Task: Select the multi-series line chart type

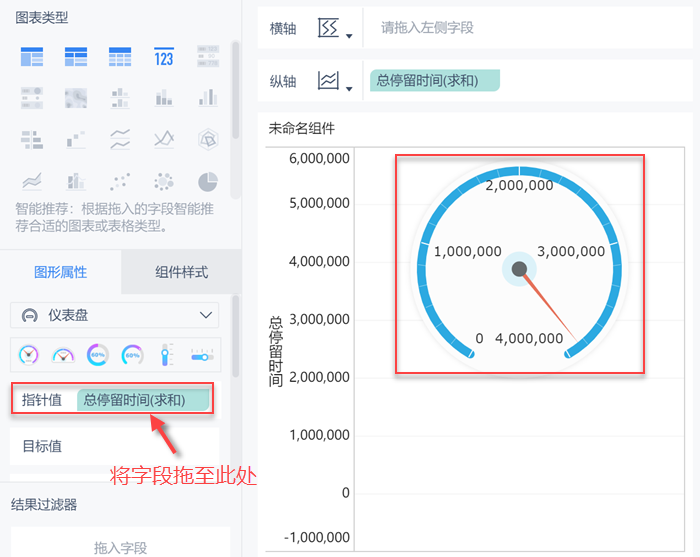Action: 164,139
